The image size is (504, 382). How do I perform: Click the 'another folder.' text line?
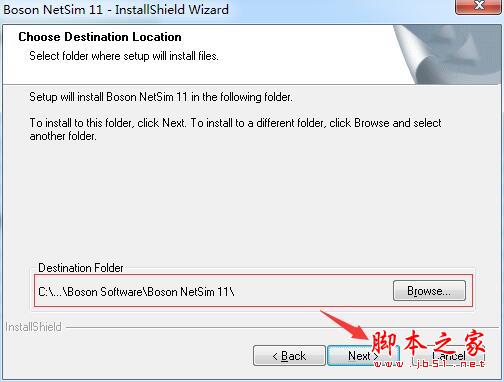coord(63,136)
